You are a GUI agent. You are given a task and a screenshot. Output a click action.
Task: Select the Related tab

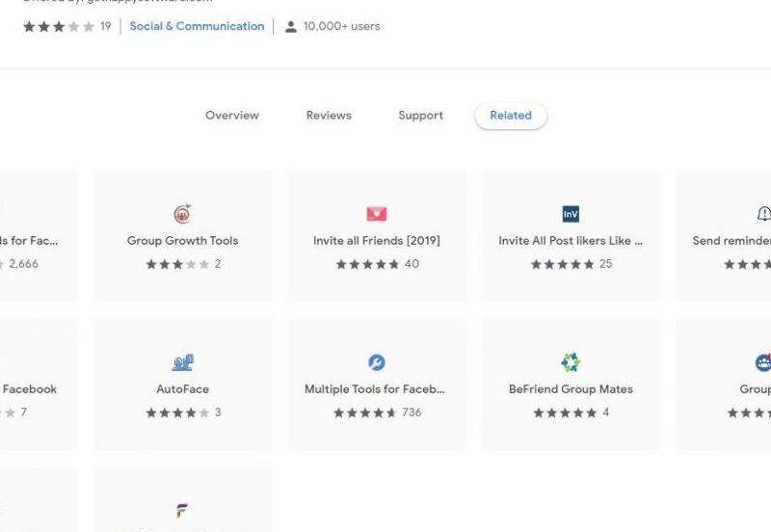[511, 116]
